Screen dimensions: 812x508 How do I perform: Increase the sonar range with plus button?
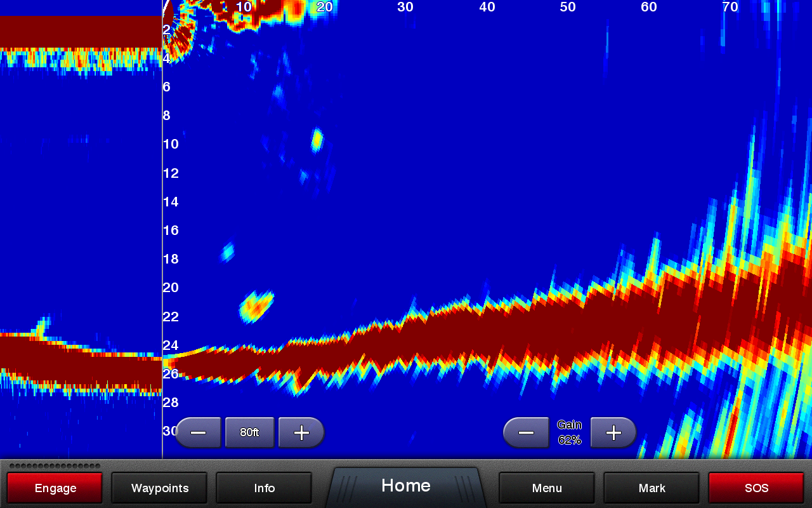click(x=301, y=433)
